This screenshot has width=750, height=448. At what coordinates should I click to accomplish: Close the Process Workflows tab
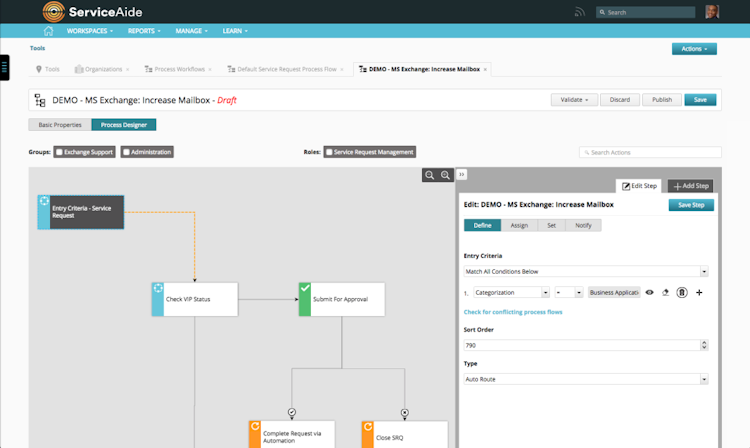click(x=210, y=70)
